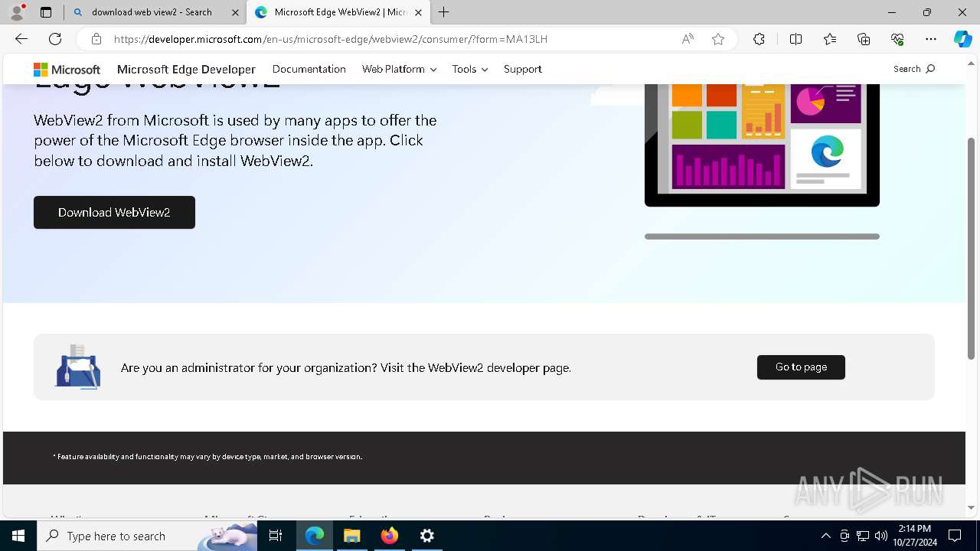Open the Favorites list icon
Viewport: 980px width, 551px height.
tap(830, 39)
